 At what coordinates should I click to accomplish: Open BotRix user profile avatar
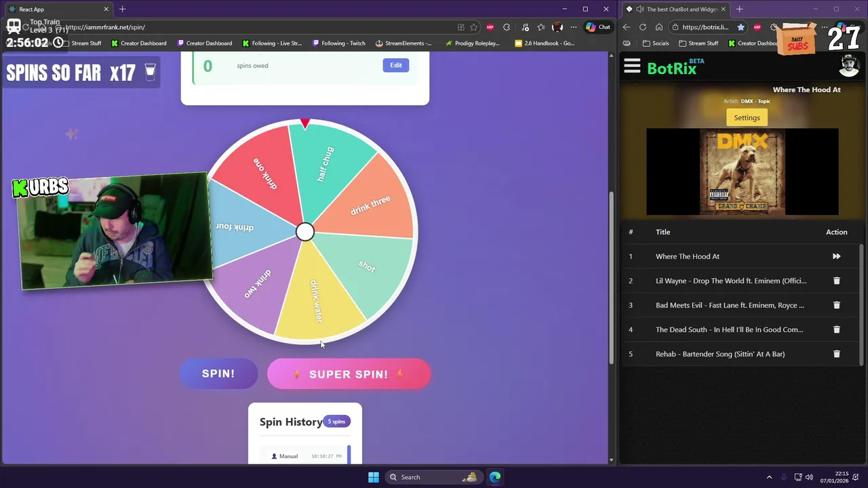[848, 66]
